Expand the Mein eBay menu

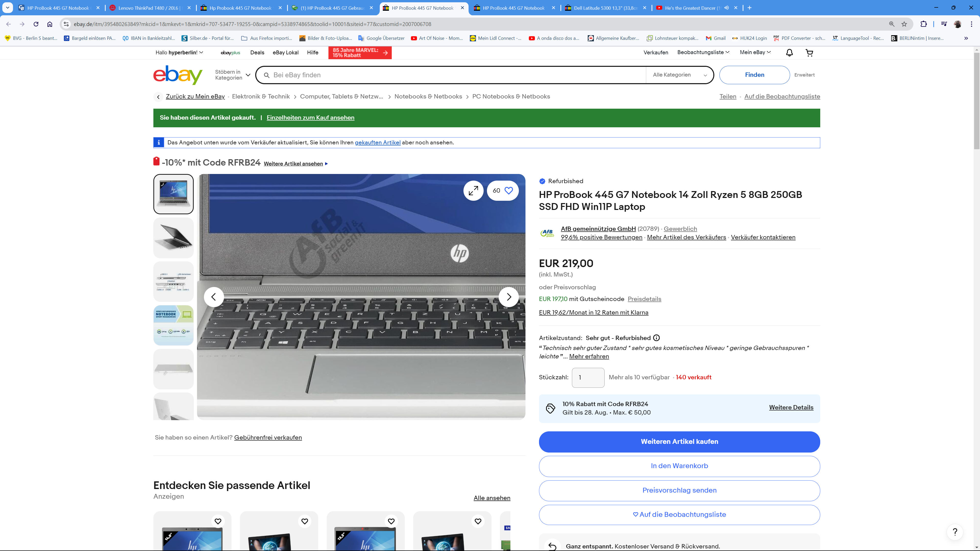click(x=755, y=53)
